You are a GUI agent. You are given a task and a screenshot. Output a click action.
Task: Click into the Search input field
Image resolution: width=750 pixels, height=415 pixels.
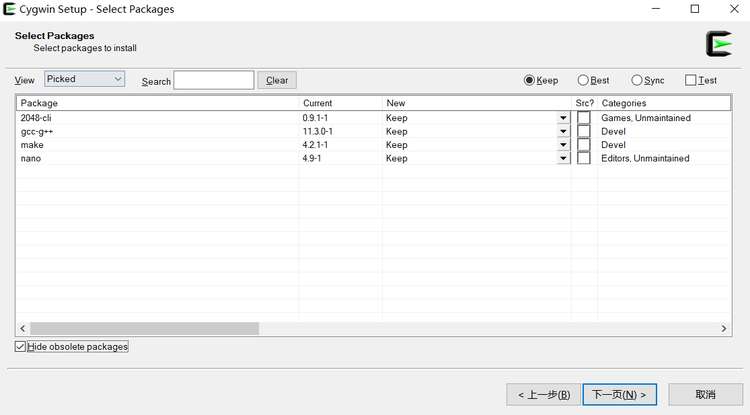pyautogui.click(x=214, y=80)
